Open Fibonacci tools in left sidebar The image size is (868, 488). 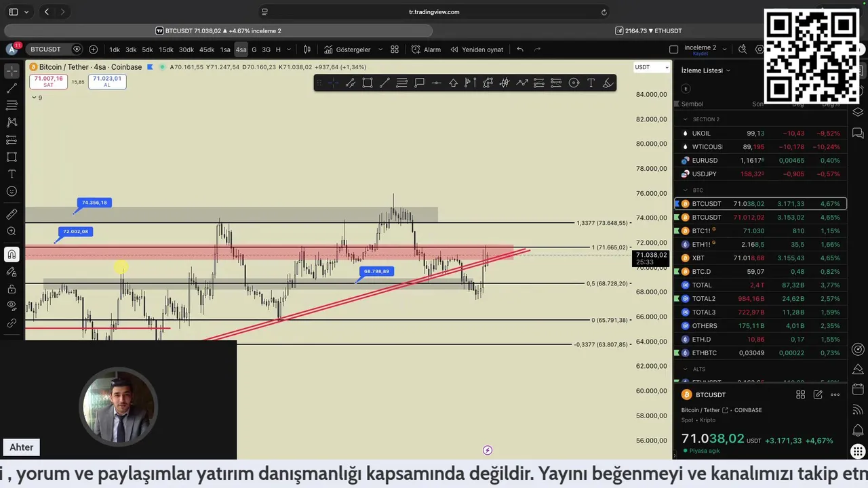point(12,105)
